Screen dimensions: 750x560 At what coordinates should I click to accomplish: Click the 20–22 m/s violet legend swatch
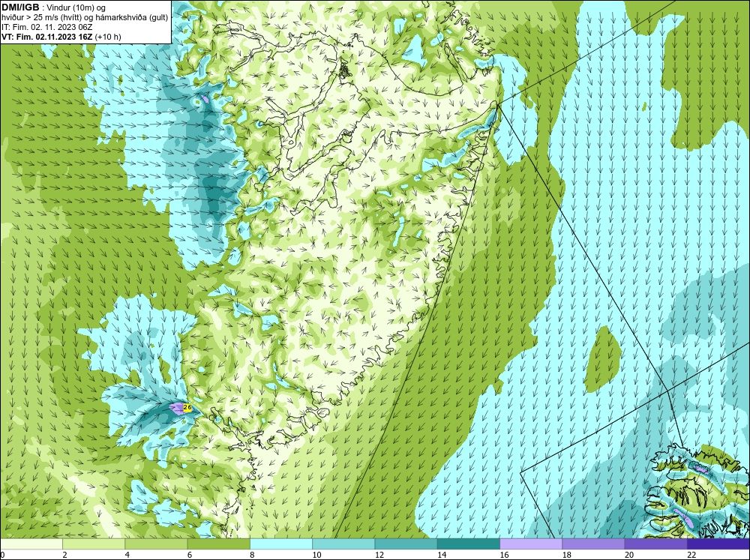click(655, 544)
